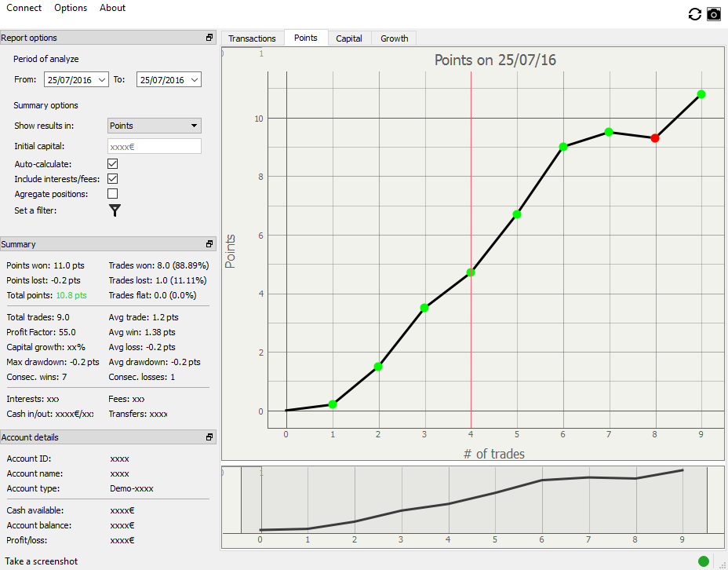Click the green data point at trade 5
Image resolution: width=728 pixels, height=570 pixels.
coord(517,214)
